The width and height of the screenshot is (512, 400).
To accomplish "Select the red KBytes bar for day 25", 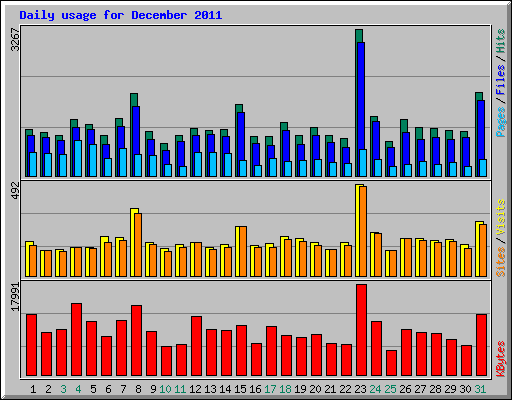I will 391,363.
